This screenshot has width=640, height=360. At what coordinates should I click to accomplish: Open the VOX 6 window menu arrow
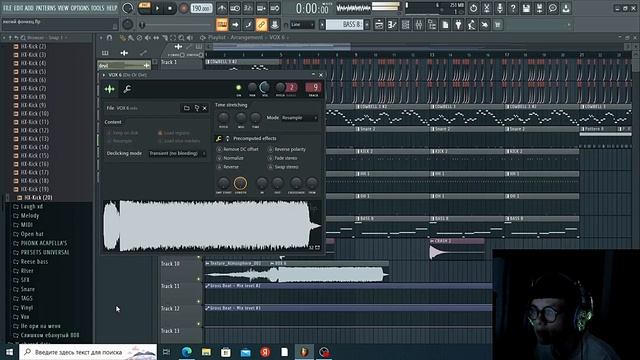(104, 75)
